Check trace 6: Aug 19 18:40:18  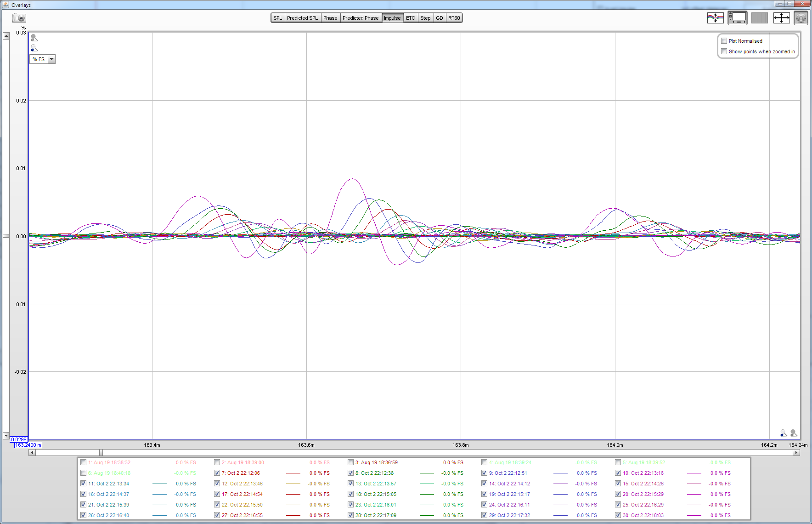coord(83,473)
